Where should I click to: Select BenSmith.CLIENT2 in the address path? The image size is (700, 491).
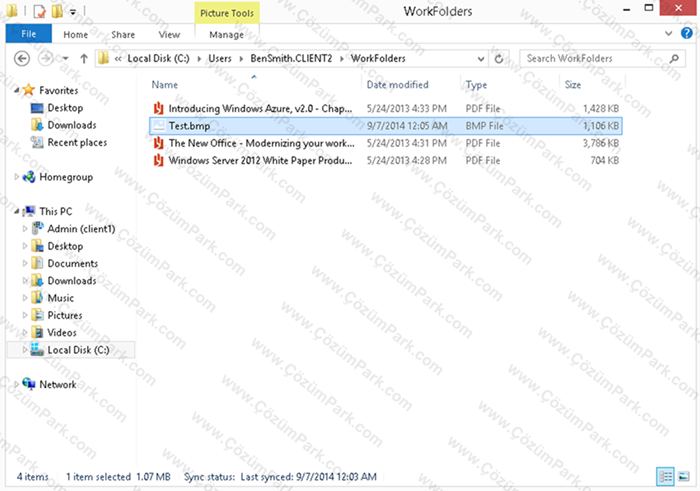[x=291, y=58]
